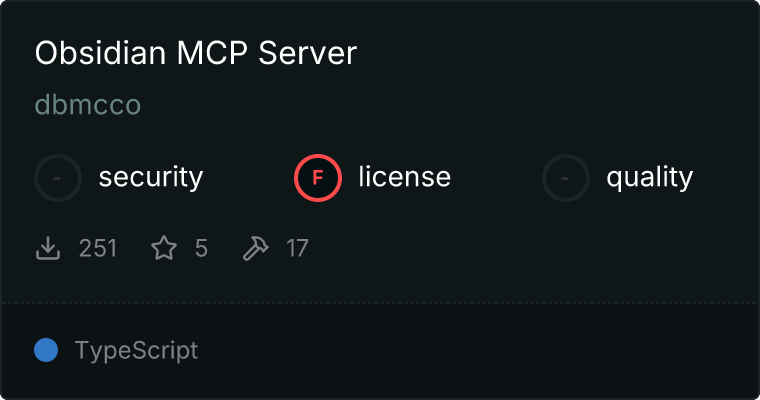Select the license label text
Viewport: 760px width, 400px height.
[x=405, y=176]
